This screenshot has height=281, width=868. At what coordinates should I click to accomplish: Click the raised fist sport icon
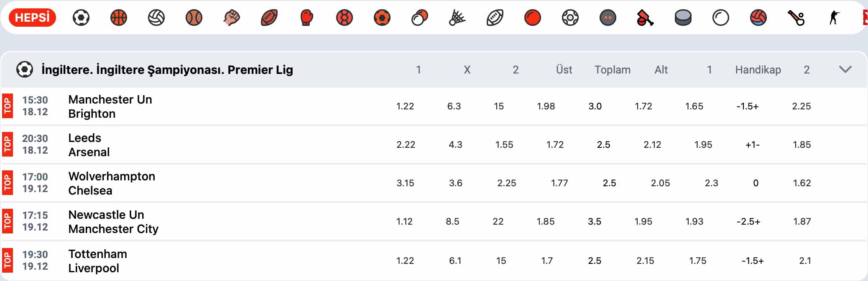pos(232,18)
